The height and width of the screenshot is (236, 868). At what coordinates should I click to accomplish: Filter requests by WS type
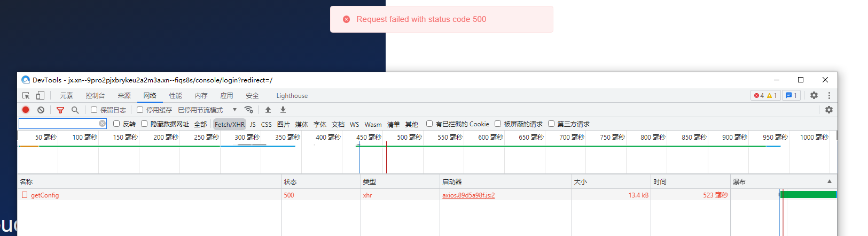pyautogui.click(x=355, y=124)
